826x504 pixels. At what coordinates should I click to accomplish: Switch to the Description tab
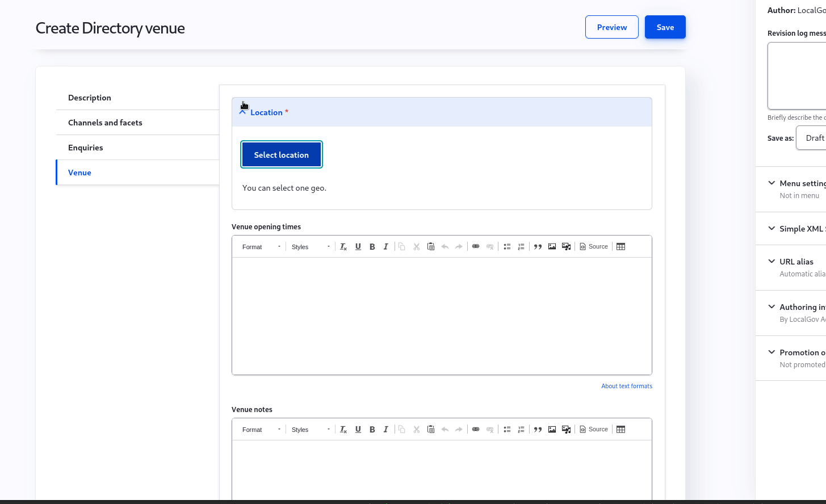tap(90, 98)
